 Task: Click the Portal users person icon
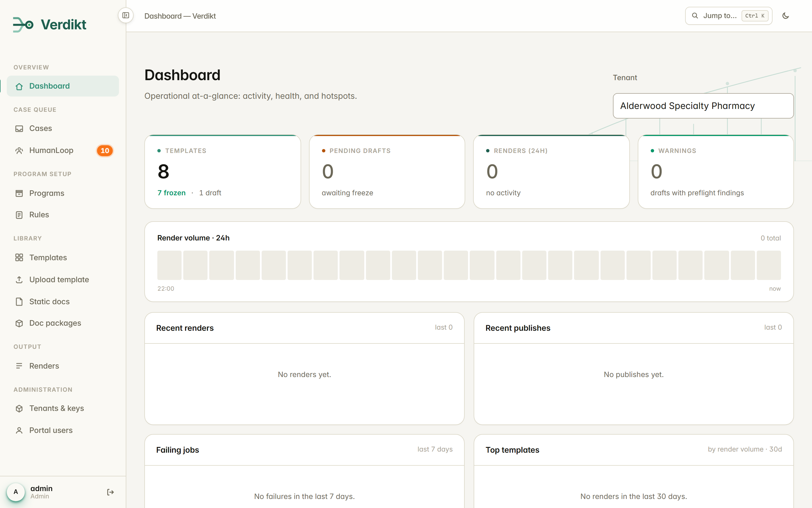tap(19, 430)
